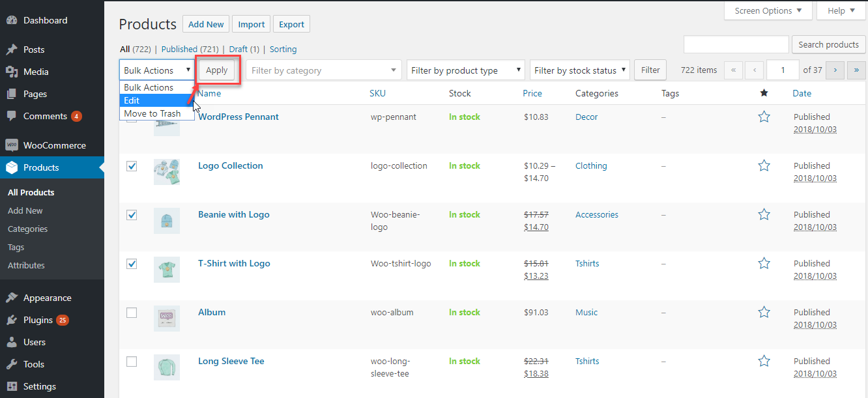
Task: Go to Categories in the Products submenu
Action: 28,229
